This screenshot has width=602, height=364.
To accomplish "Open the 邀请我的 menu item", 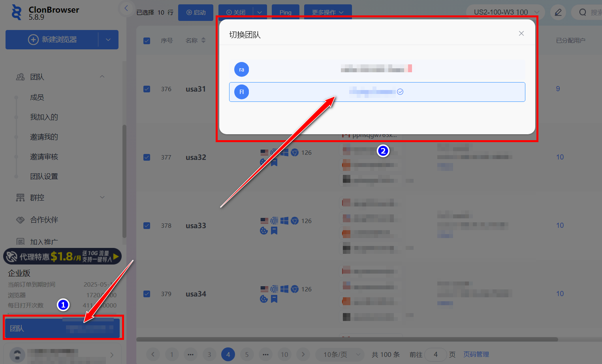I will coord(44,137).
